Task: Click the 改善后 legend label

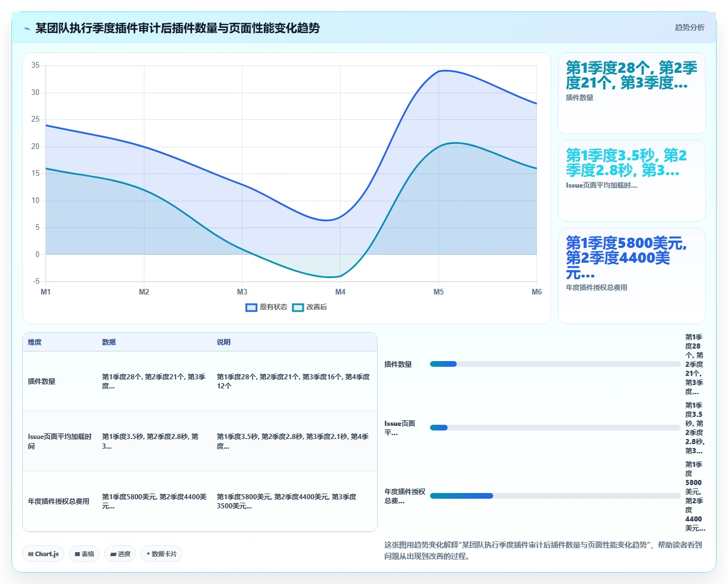Action: click(x=317, y=307)
